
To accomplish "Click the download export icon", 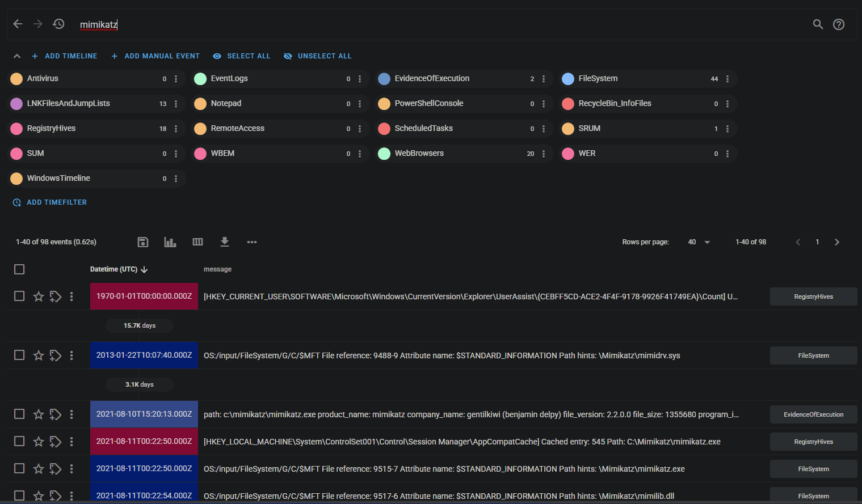I will [x=225, y=242].
